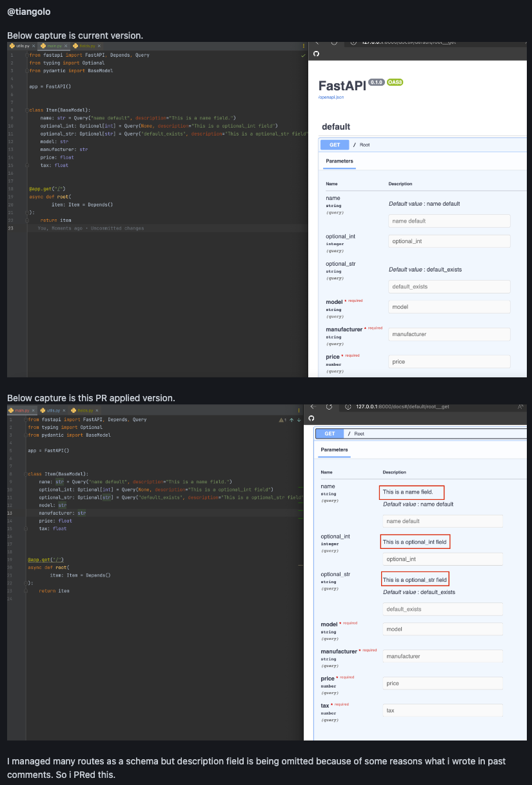
Task: Click the 'default' section heading in Swagger
Action: click(336, 126)
